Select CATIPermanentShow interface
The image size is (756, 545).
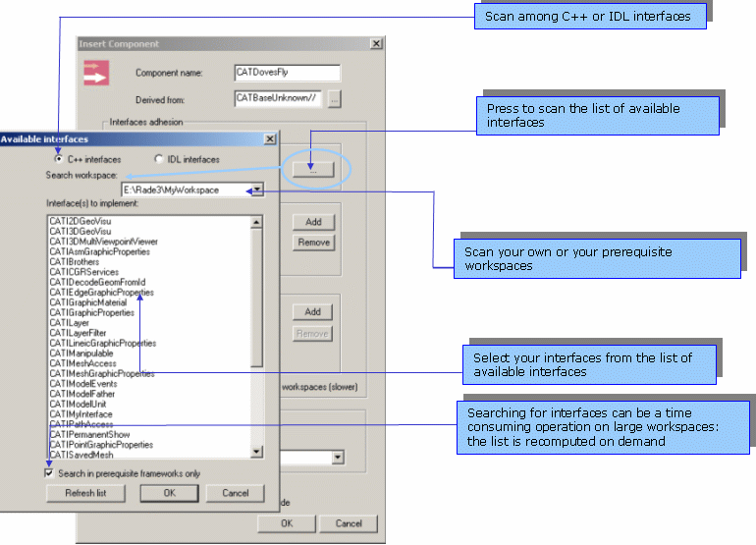click(x=89, y=434)
